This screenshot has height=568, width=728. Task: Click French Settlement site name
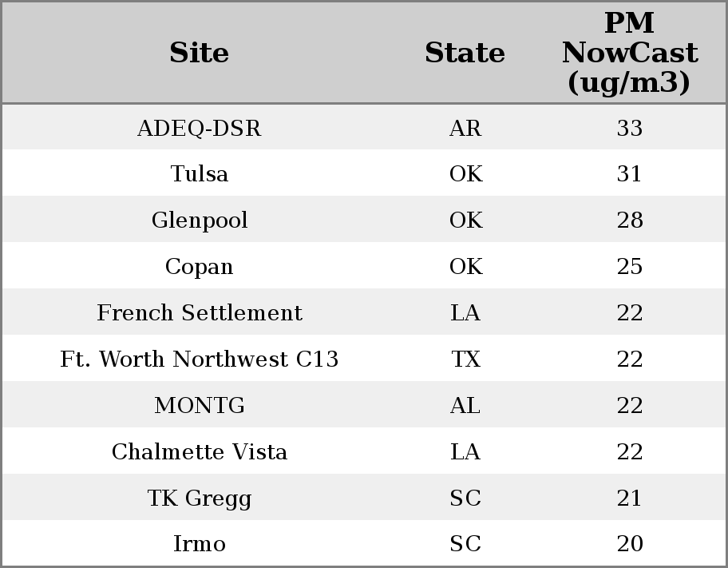tap(199, 313)
